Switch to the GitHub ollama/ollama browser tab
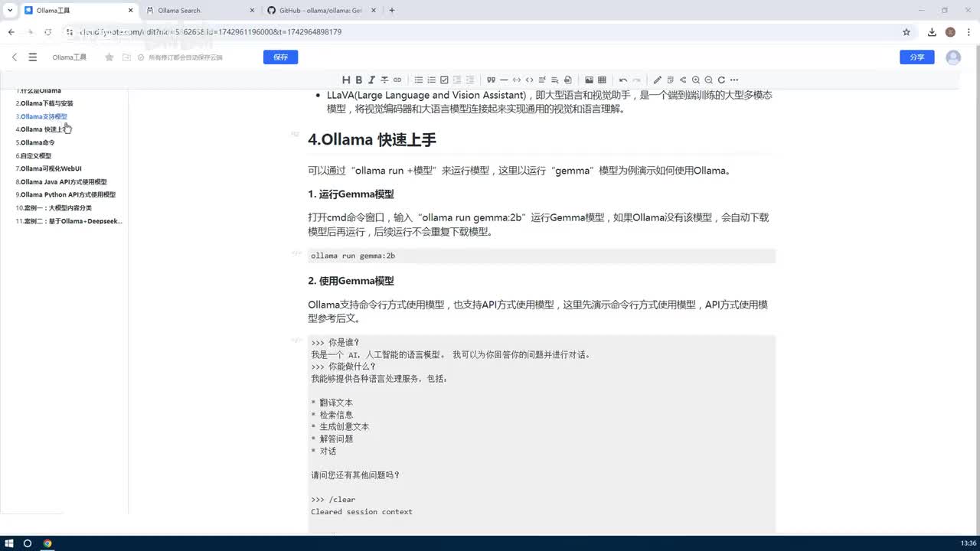The width and height of the screenshot is (980, 551). 322,10
